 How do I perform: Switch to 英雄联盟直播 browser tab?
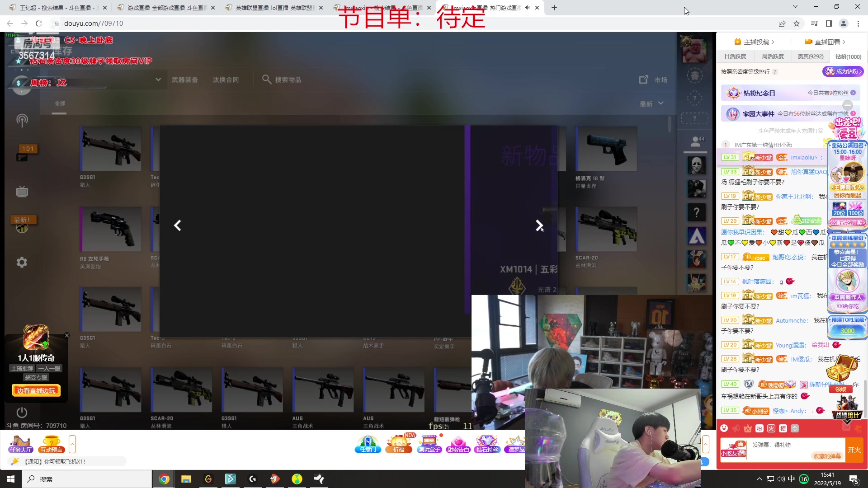tap(275, 8)
